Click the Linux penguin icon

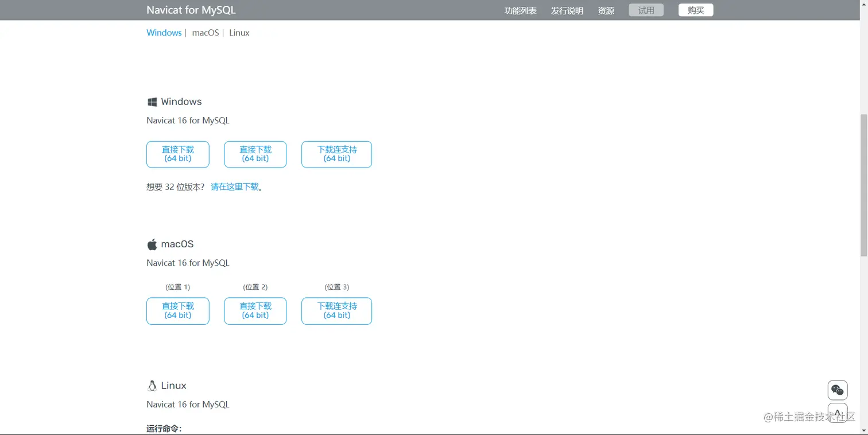coord(152,386)
